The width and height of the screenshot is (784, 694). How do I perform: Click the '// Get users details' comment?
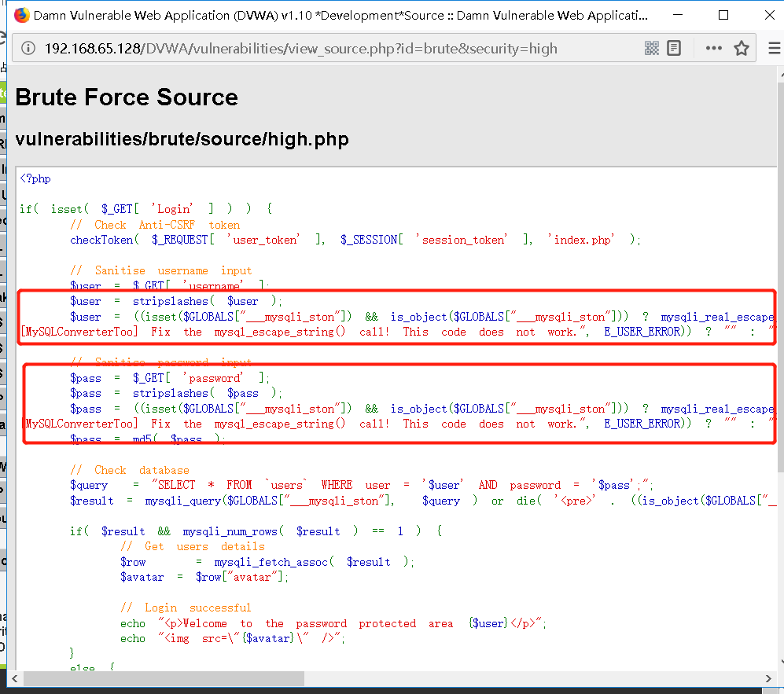tap(193, 546)
